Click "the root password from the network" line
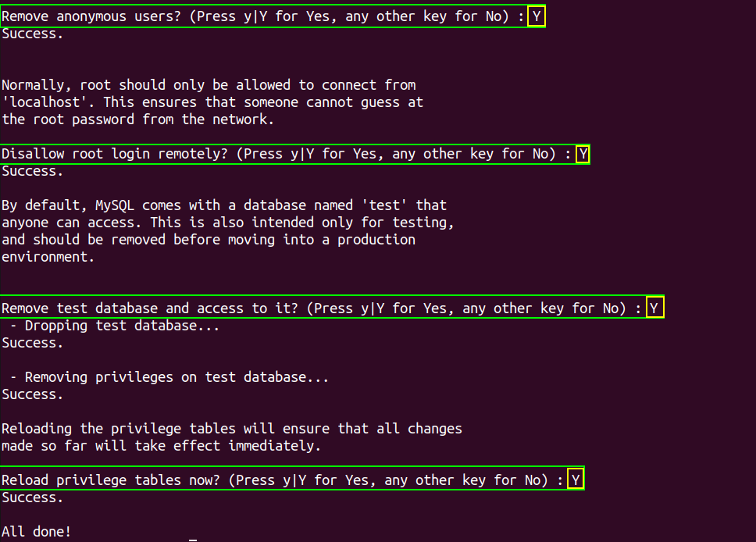Image resolution: width=756 pixels, height=542 pixels. [x=138, y=119]
